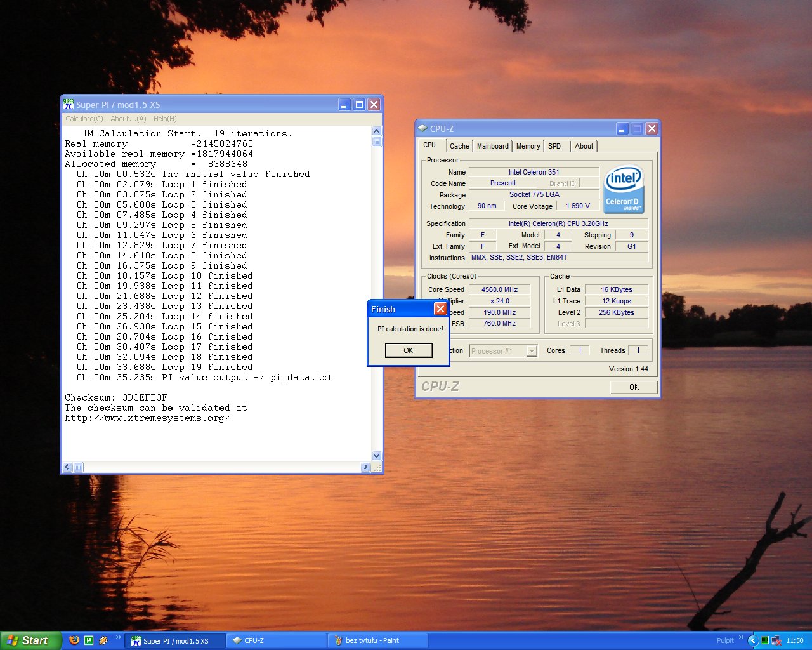Click the L1 Trace value 12 Kuops
Viewport: 812px width, 650px height.
616,301
